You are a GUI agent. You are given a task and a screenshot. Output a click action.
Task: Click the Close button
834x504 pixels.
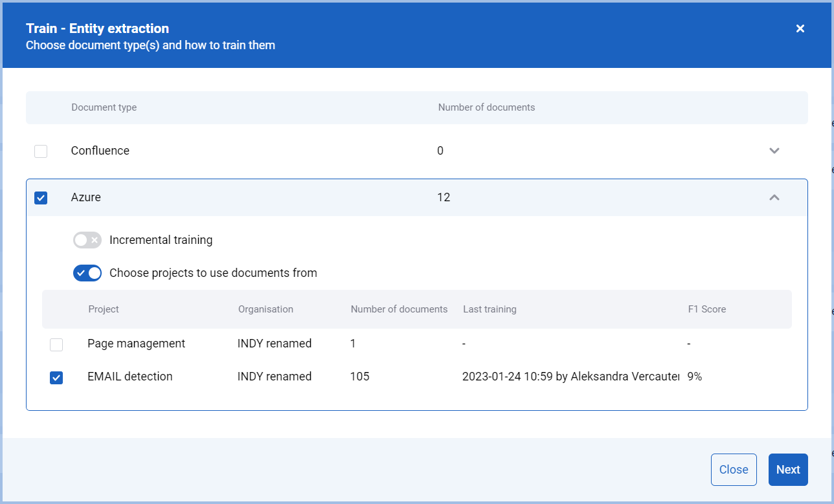(734, 470)
